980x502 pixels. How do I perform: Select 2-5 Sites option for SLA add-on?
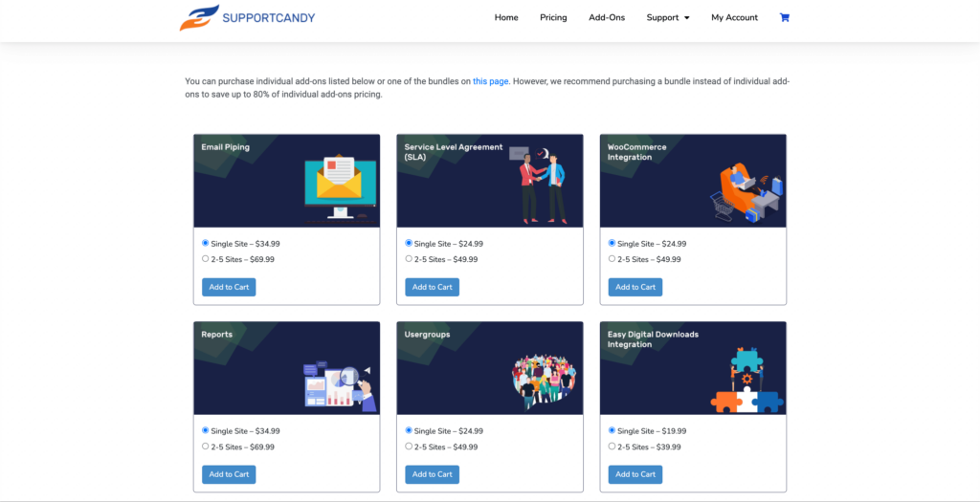click(409, 258)
